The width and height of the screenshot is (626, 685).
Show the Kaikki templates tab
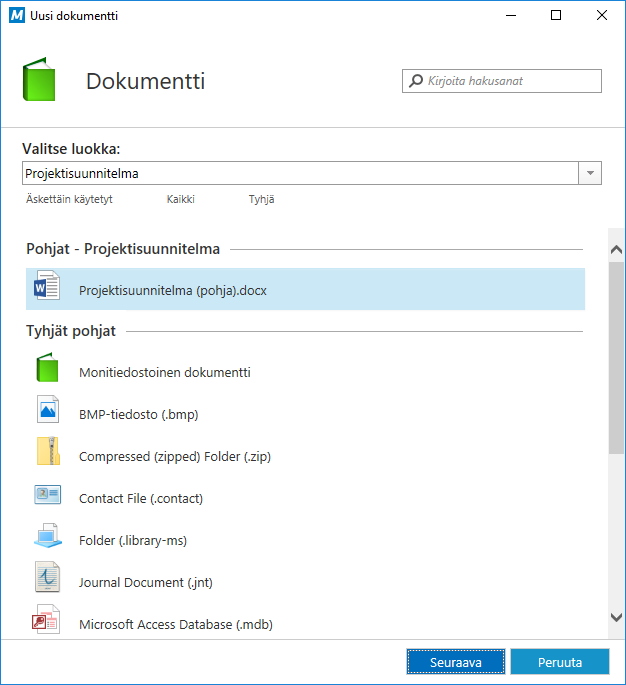[181, 199]
